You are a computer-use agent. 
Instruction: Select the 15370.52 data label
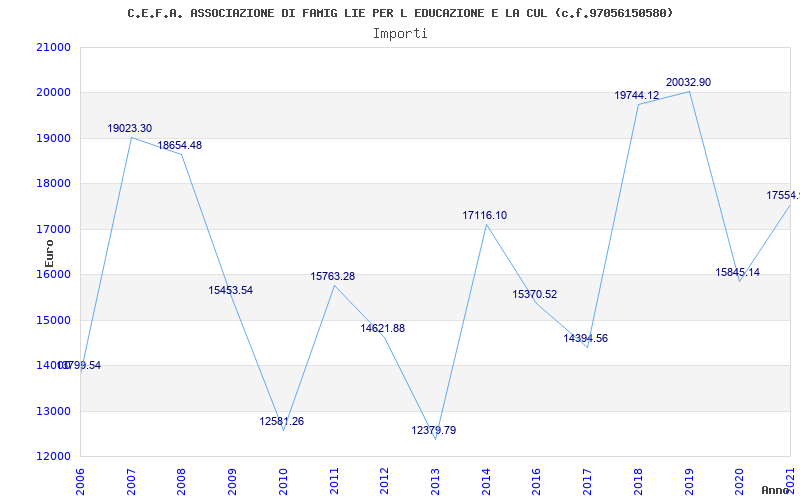coord(535,294)
